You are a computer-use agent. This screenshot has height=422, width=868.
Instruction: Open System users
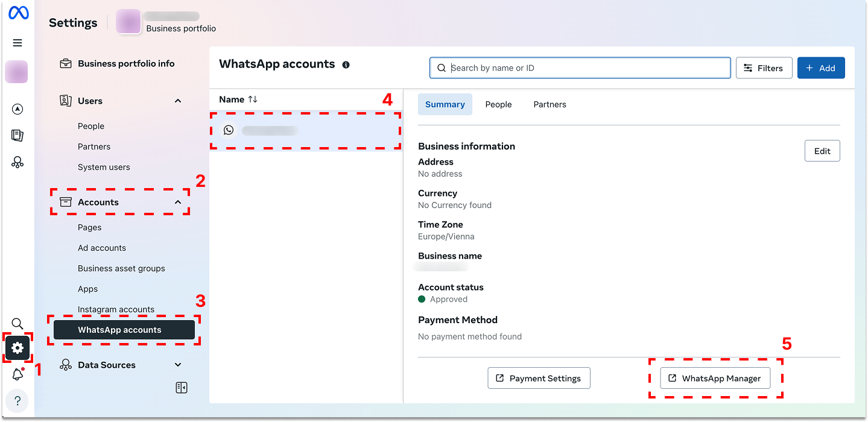pyautogui.click(x=104, y=167)
